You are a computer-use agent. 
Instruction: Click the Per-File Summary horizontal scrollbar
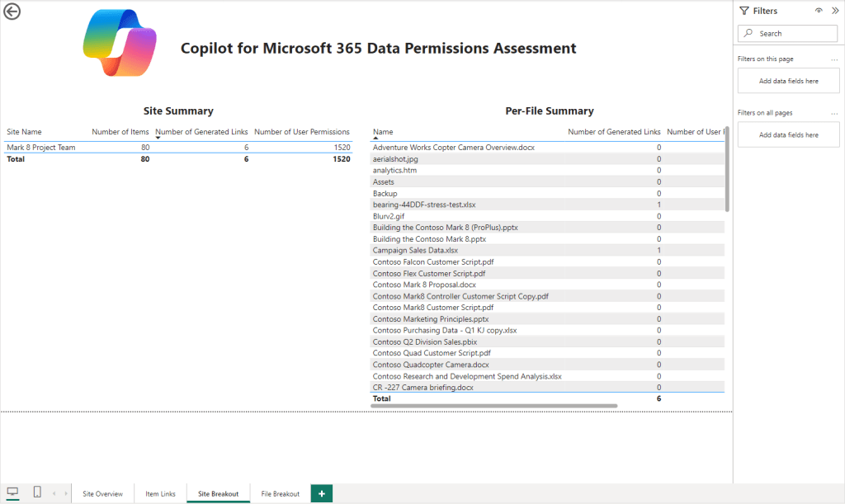(495, 406)
